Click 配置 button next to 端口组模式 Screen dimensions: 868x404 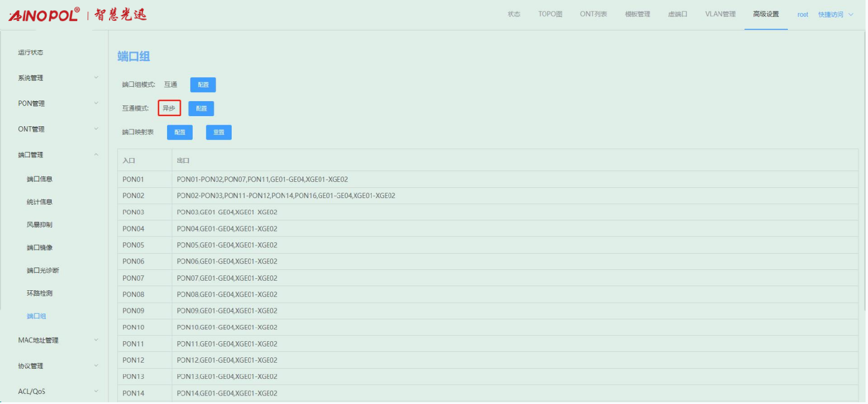(203, 85)
